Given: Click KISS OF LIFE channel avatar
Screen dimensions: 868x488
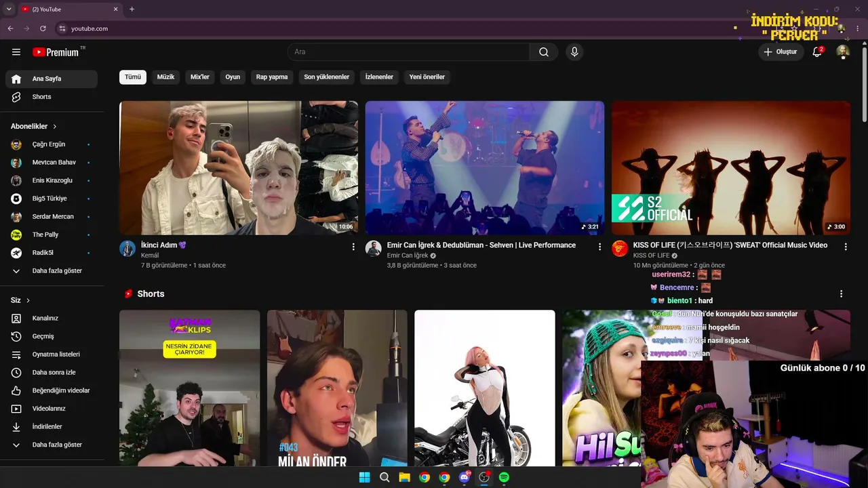Looking at the screenshot, I should pyautogui.click(x=620, y=249).
